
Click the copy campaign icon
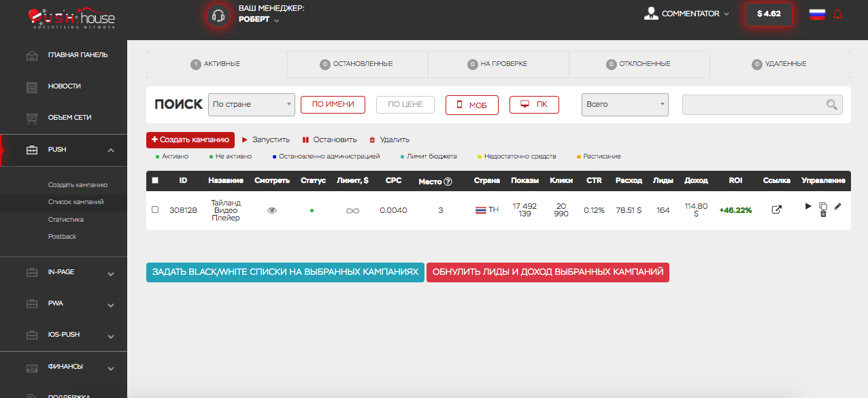click(x=823, y=206)
